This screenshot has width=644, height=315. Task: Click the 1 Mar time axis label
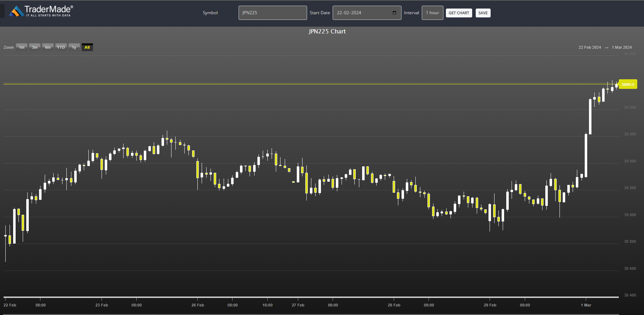tap(586, 305)
